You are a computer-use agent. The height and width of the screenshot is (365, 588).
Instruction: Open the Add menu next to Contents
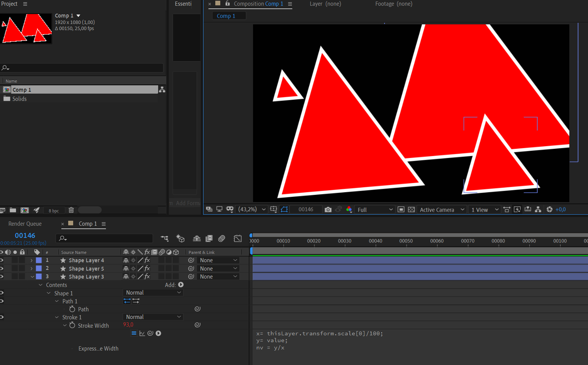(181, 284)
